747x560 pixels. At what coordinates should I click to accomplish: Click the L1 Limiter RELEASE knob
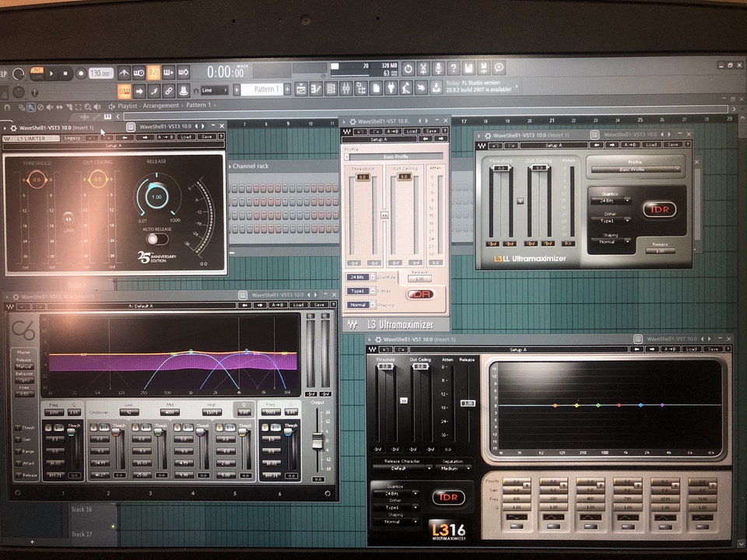156,196
